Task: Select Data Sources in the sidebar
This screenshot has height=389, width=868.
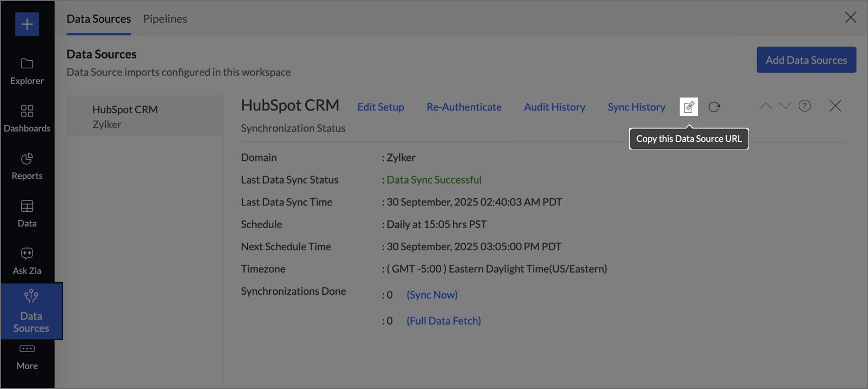Action: 31,312
